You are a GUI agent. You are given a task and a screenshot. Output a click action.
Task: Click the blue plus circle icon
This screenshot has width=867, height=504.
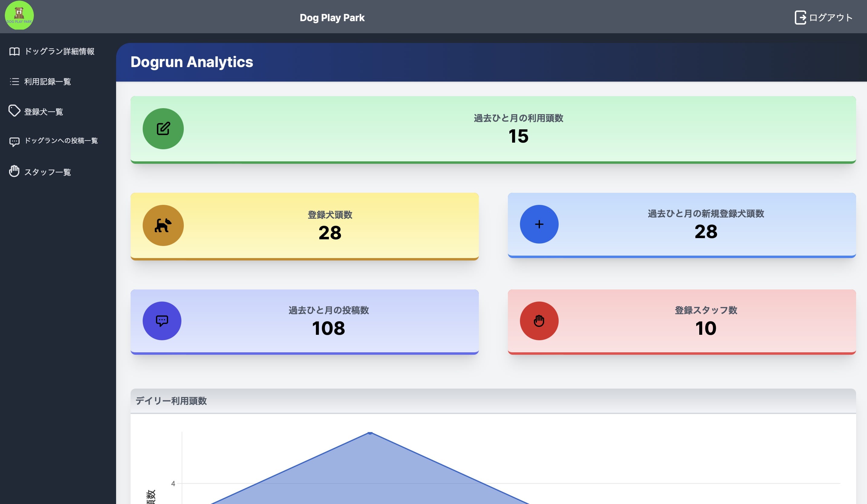point(539,224)
